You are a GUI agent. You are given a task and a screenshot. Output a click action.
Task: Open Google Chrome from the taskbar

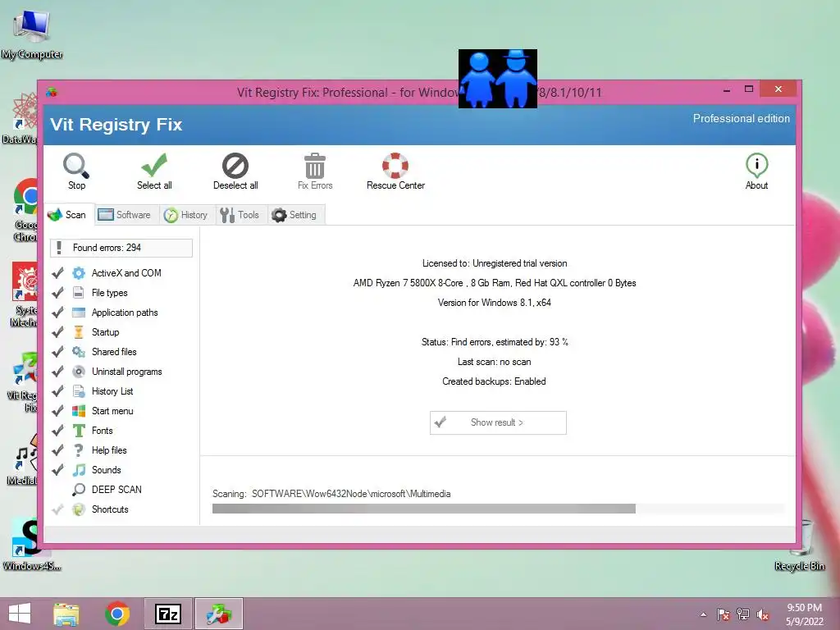pyautogui.click(x=117, y=614)
